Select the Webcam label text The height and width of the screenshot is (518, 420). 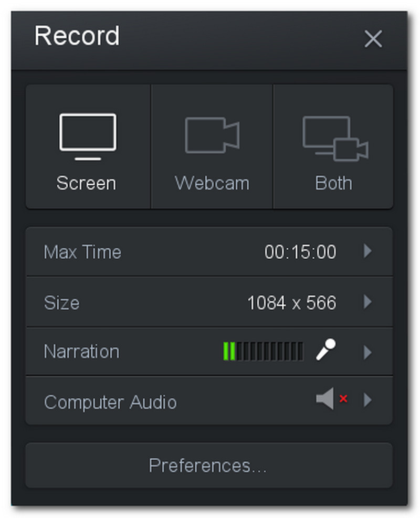212,183
